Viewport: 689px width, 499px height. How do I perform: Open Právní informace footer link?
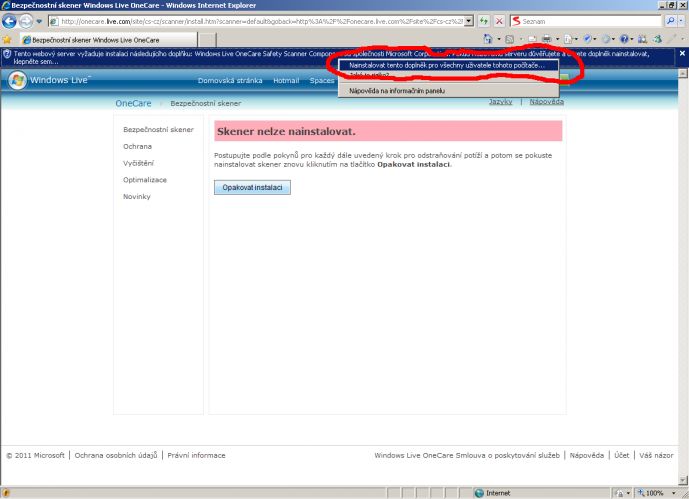196,456
